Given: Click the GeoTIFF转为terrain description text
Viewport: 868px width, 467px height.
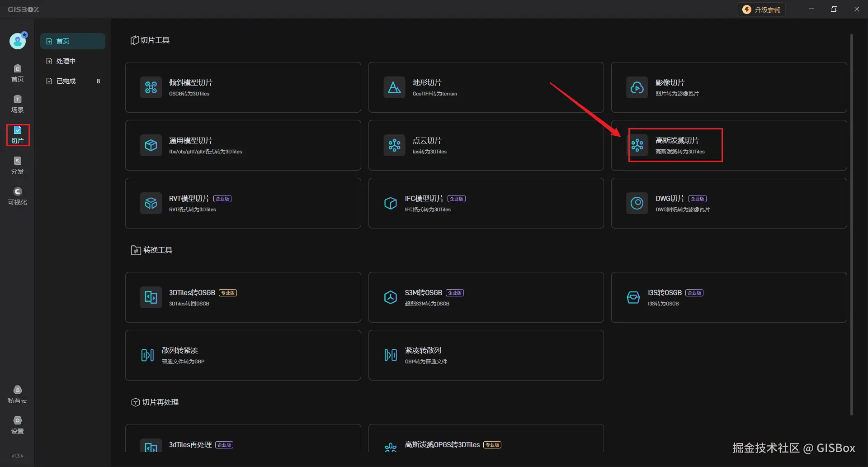Looking at the screenshot, I should point(435,94).
